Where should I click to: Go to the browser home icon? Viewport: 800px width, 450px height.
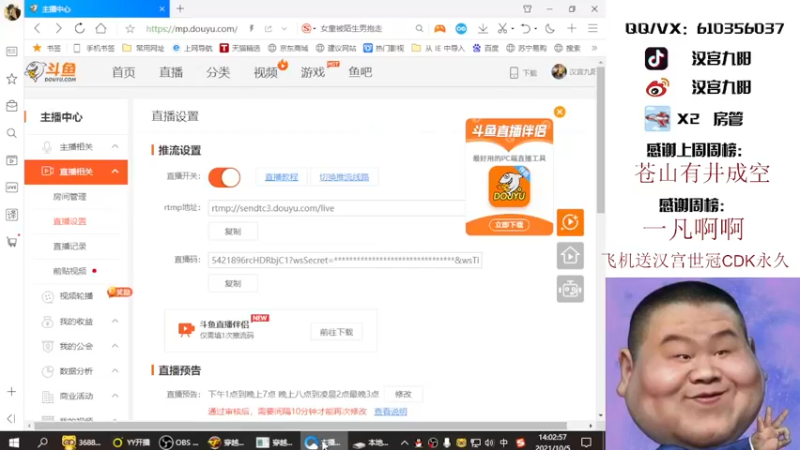[x=101, y=29]
